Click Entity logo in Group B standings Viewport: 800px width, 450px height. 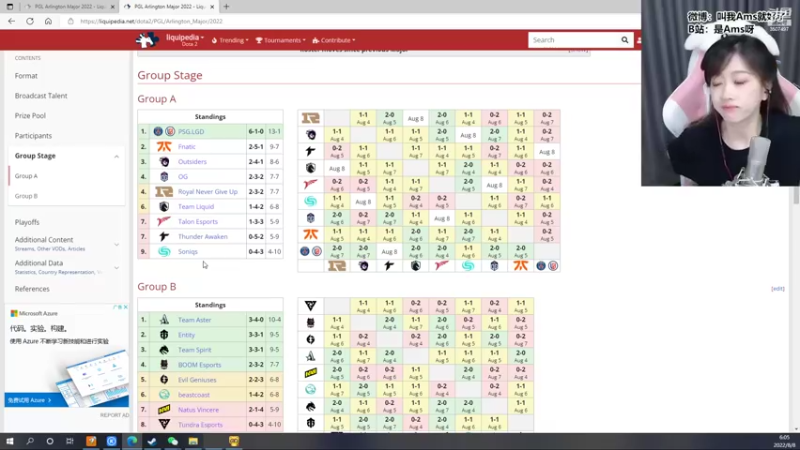[x=164, y=335]
